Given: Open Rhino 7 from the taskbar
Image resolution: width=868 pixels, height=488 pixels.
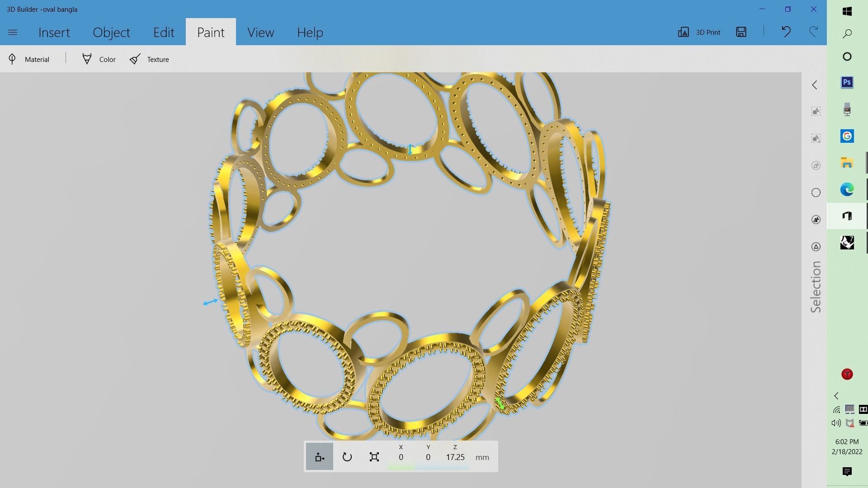Looking at the screenshot, I should [x=847, y=243].
